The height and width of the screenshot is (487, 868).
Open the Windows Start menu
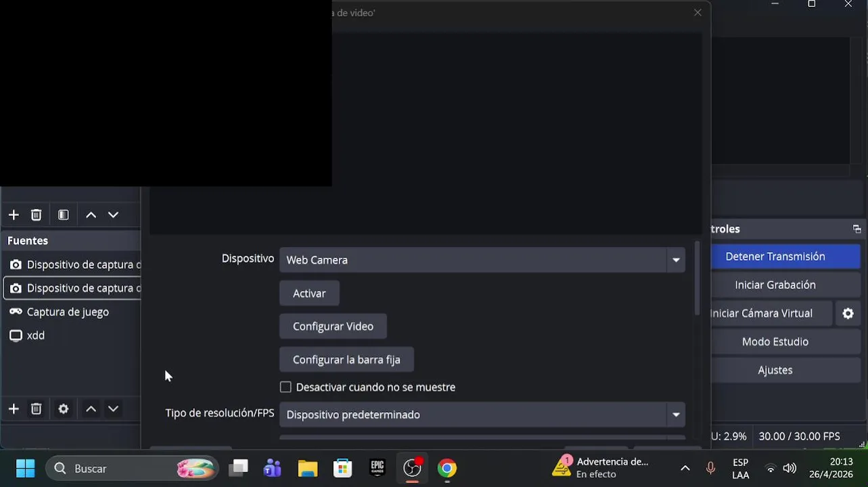(25, 468)
